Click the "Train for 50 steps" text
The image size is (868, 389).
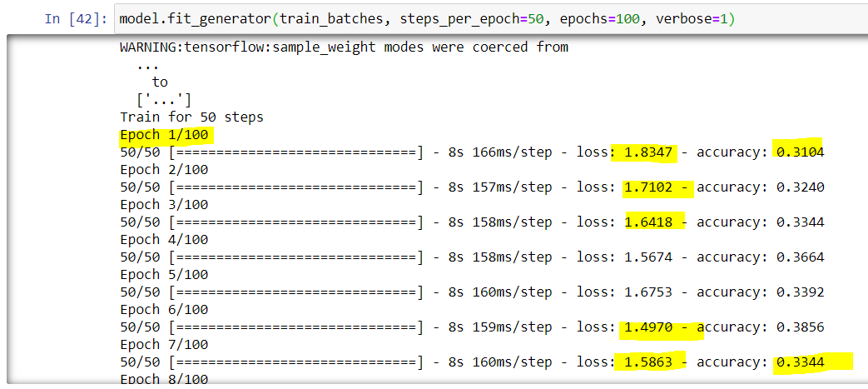[x=191, y=117]
